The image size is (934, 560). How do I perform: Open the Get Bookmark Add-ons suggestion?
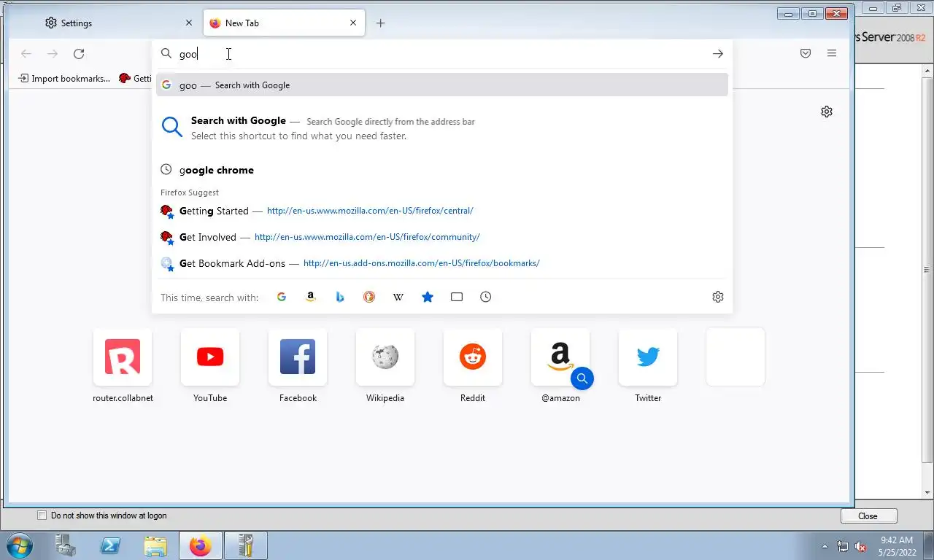click(x=442, y=263)
